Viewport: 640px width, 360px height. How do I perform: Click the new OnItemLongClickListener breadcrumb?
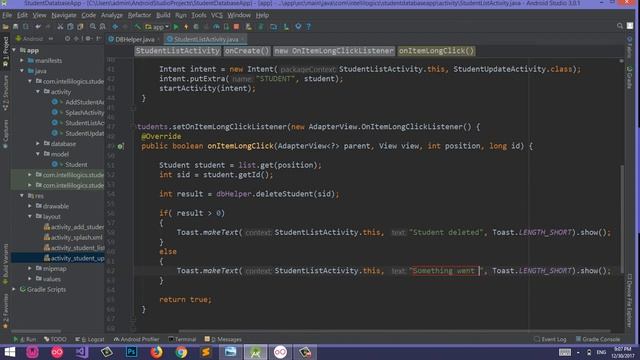click(334, 51)
